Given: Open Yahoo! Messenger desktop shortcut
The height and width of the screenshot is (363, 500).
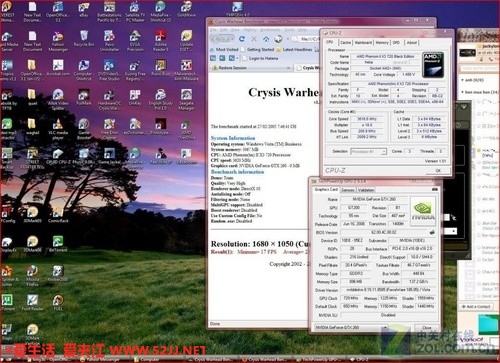Looking at the screenshot, I should (58, 41).
